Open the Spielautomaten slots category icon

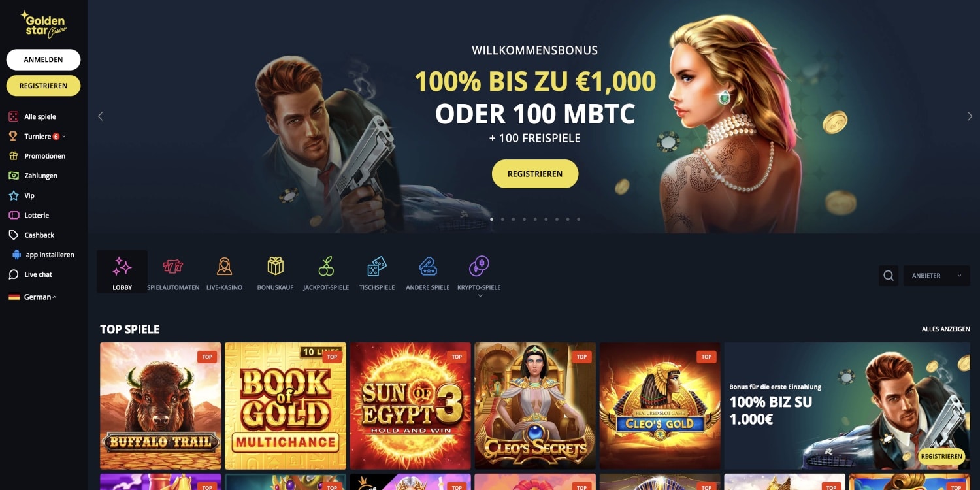173,266
